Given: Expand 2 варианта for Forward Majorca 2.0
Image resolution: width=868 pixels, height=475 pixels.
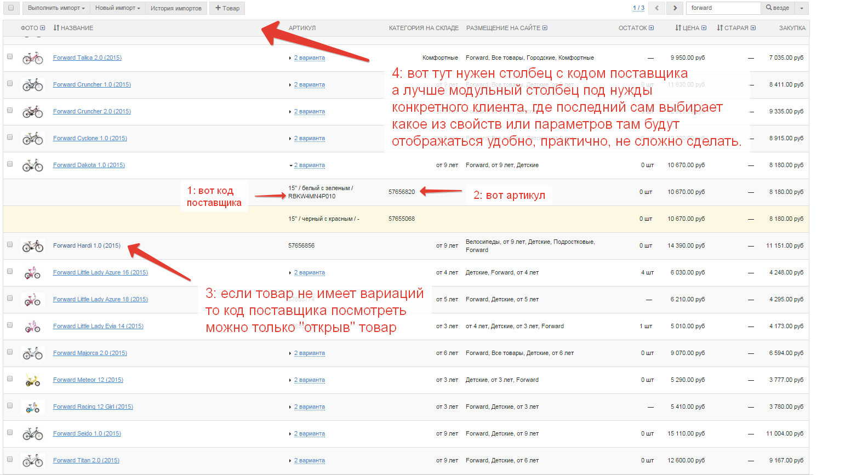Looking at the screenshot, I should coord(309,353).
